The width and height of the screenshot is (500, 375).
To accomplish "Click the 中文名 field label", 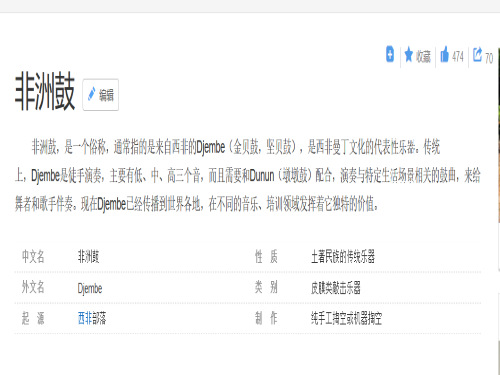I will (33, 257).
